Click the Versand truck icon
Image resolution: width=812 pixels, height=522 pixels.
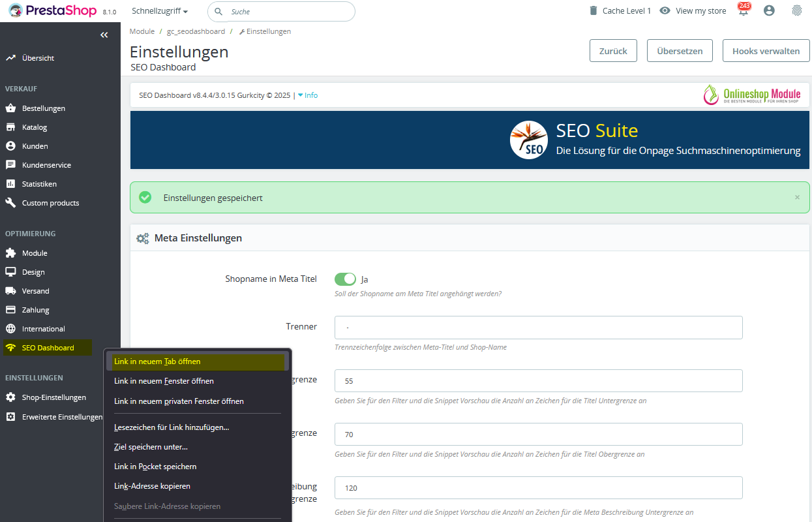pos(10,291)
